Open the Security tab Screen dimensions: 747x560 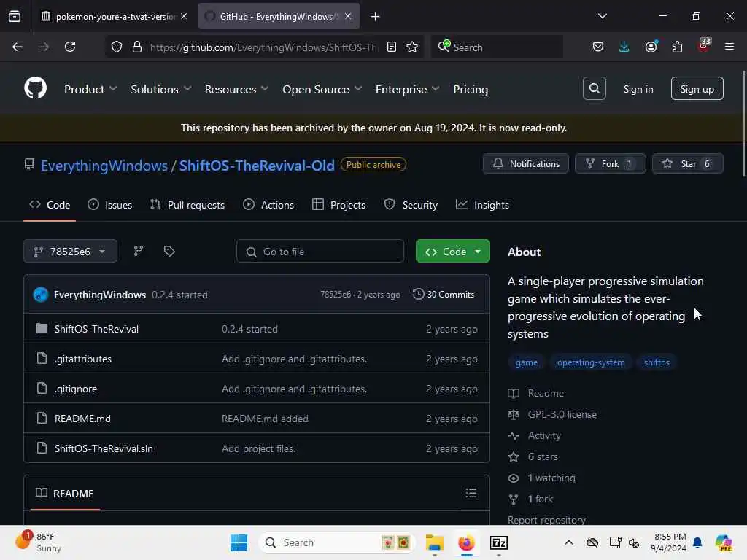point(411,205)
